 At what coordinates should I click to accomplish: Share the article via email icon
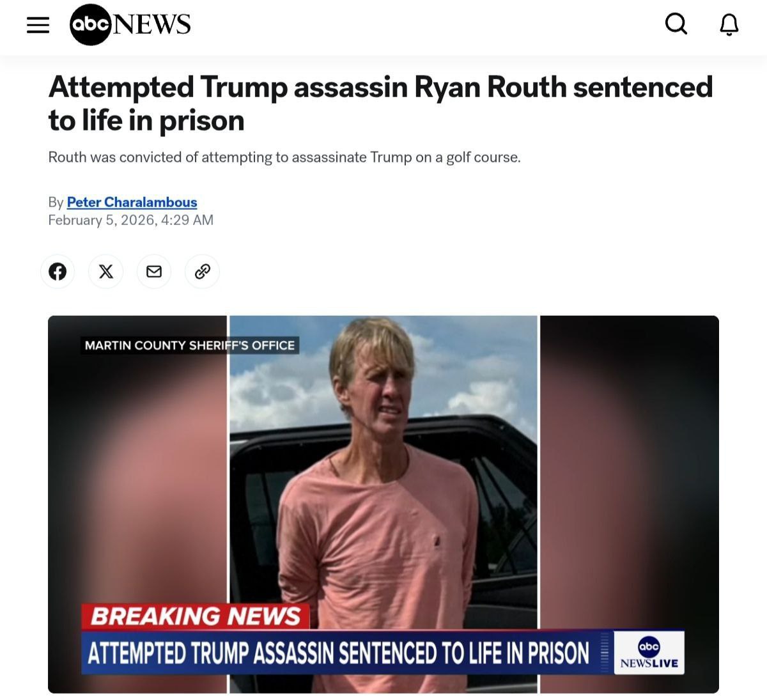tap(154, 272)
